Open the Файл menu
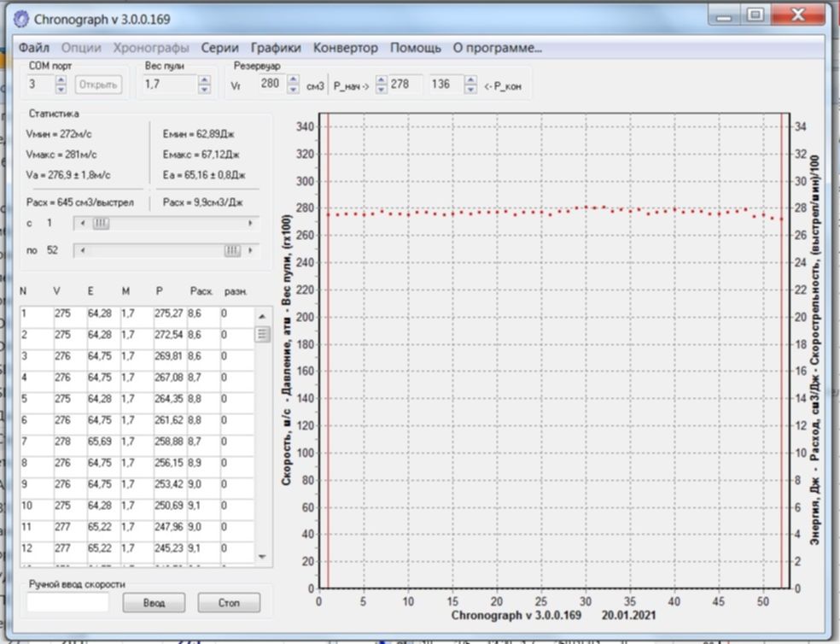This screenshot has height=644, width=840. click(34, 48)
